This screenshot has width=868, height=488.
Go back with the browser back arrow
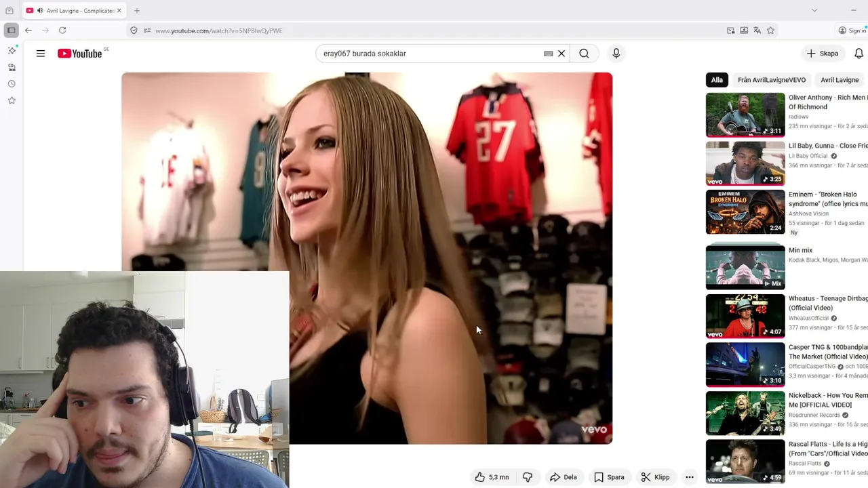(x=28, y=30)
